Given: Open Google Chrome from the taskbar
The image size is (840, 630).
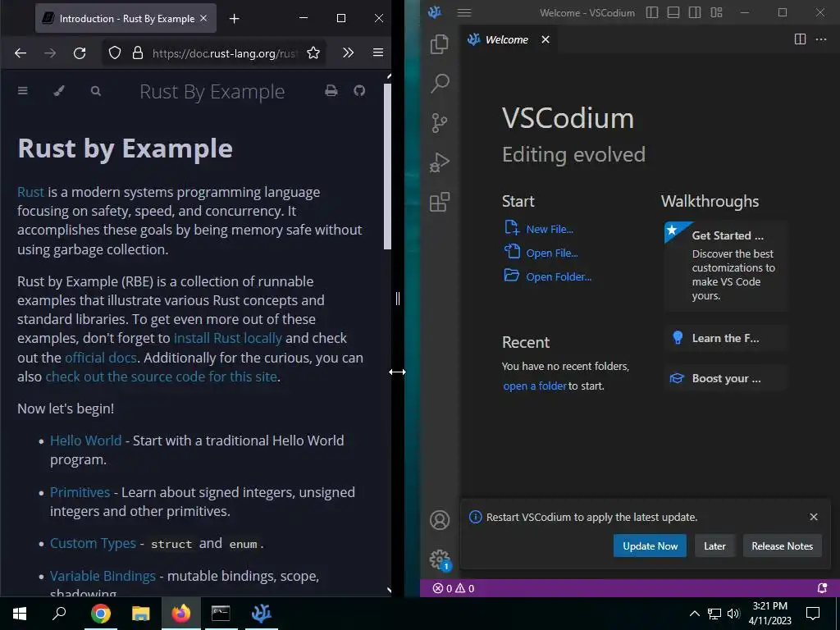Looking at the screenshot, I should point(100,614).
